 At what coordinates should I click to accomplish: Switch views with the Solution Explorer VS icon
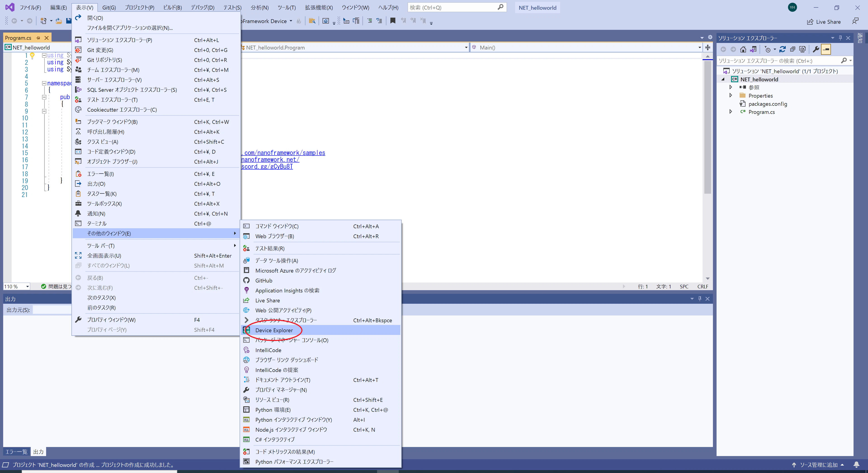click(753, 49)
